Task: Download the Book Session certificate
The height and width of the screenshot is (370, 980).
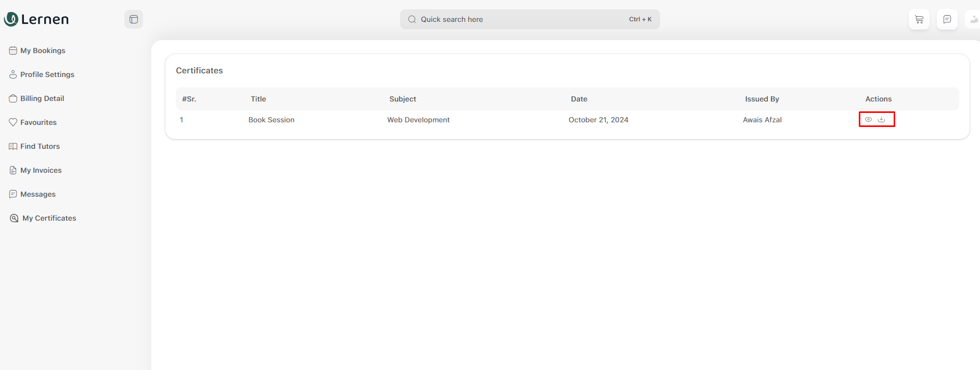Action: point(882,120)
